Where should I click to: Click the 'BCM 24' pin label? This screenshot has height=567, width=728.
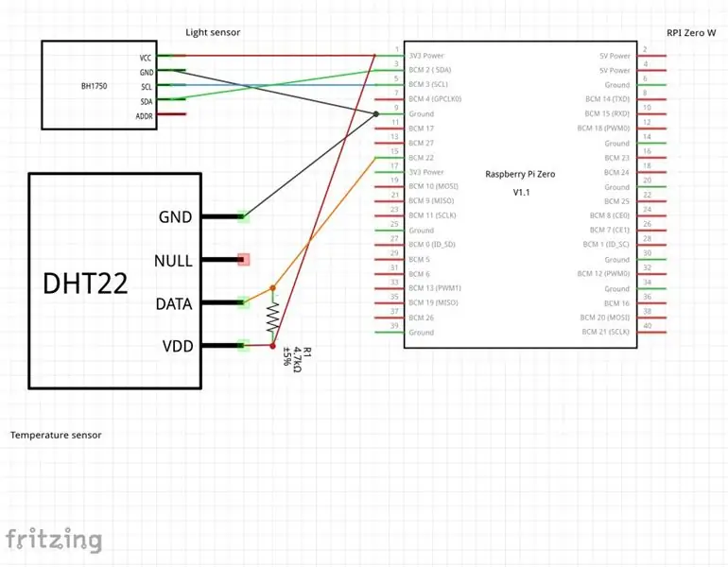coord(617,173)
